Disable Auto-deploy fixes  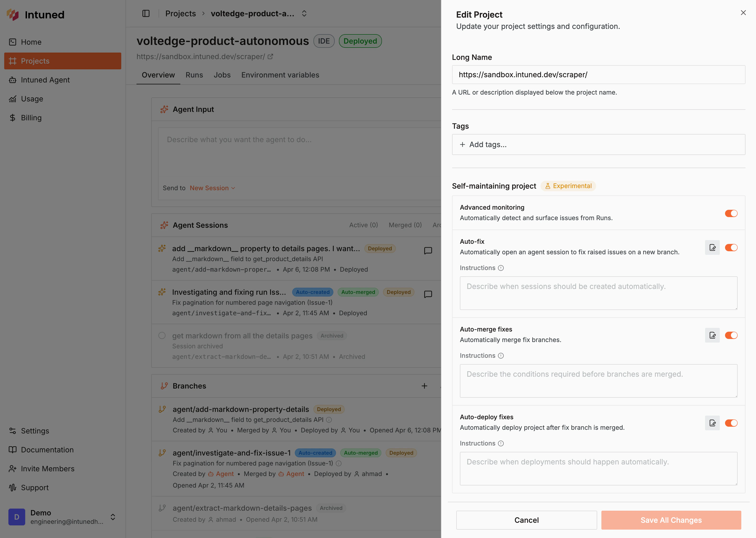pyautogui.click(x=731, y=423)
